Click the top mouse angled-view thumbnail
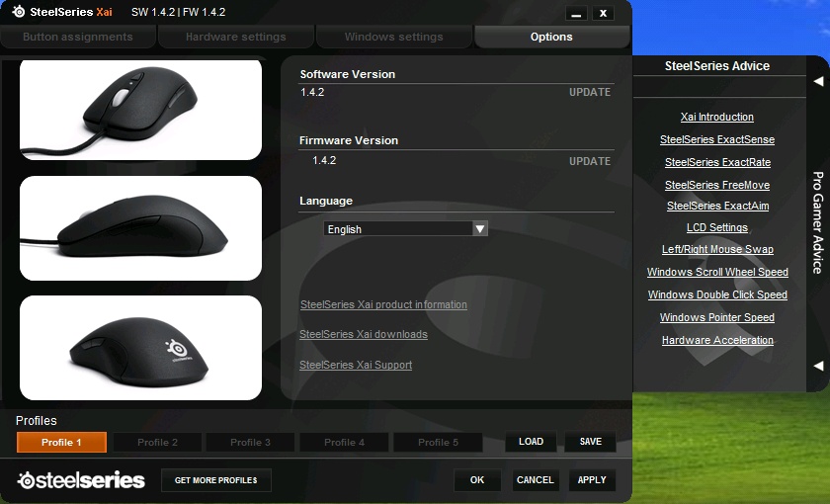The image size is (830, 504). click(140, 108)
